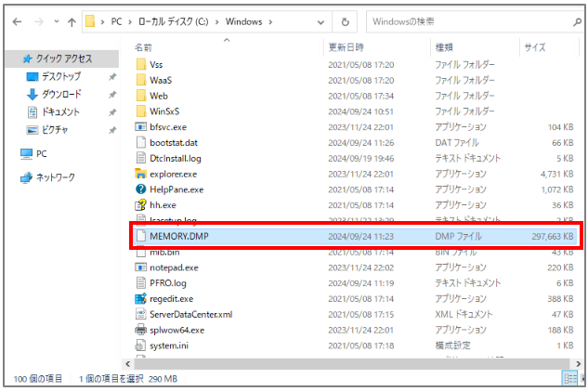The image size is (588, 391).
Task: Select the MEMORY.DMP file icon
Action: pos(140,236)
